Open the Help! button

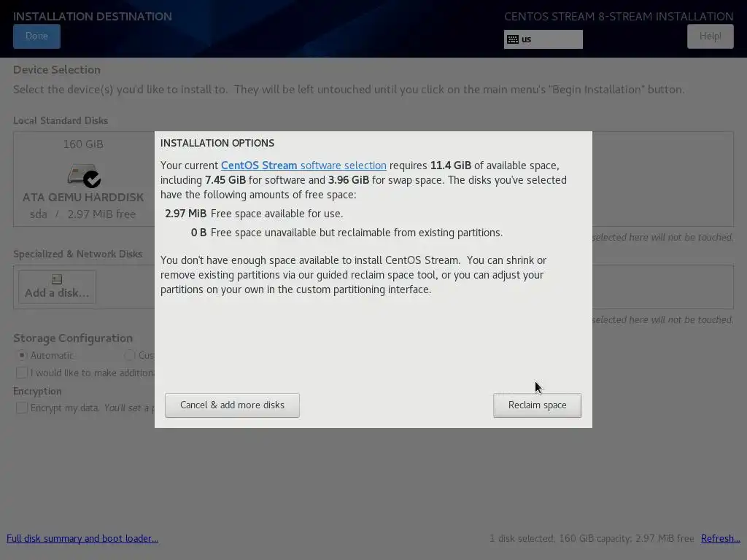[710, 36]
